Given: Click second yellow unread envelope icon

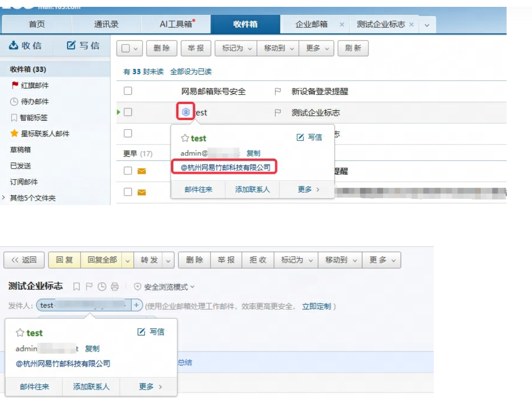Looking at the screenshot, I should click(142, 192).
